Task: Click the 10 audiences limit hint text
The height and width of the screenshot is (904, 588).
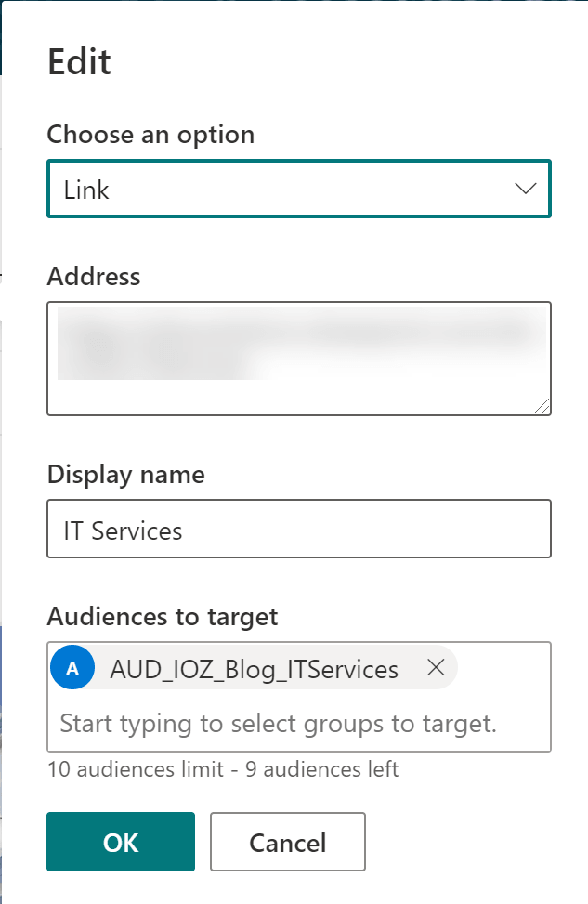Action: (x=222, y=768)
